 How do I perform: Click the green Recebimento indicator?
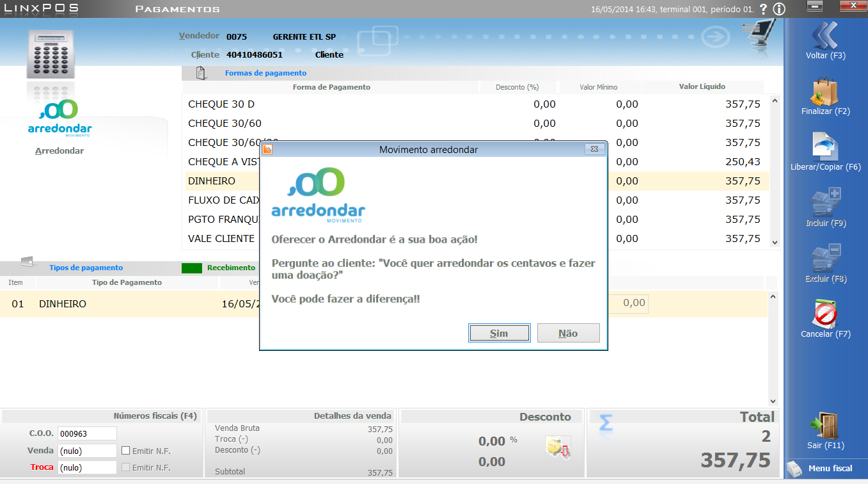click(x=192, y=268)
